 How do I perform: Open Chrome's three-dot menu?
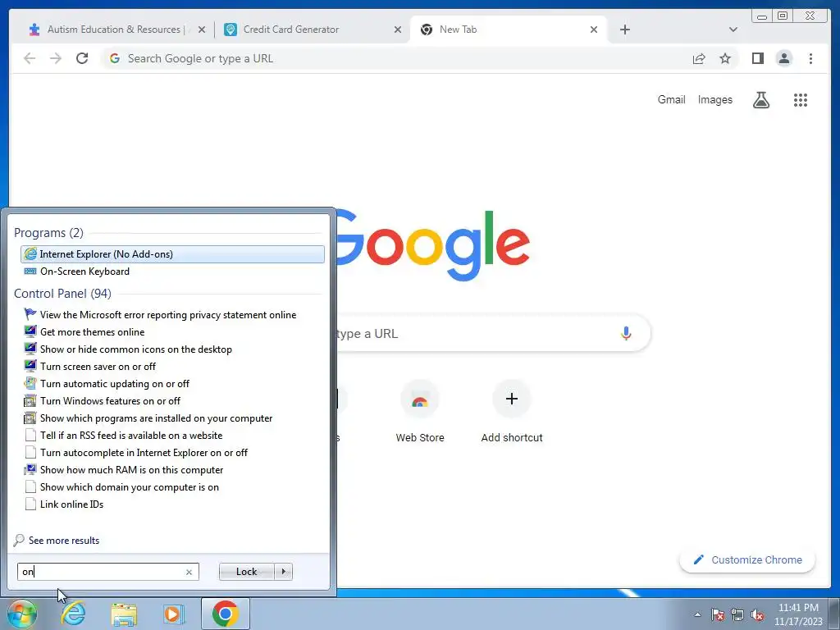(x=810, y=58)
